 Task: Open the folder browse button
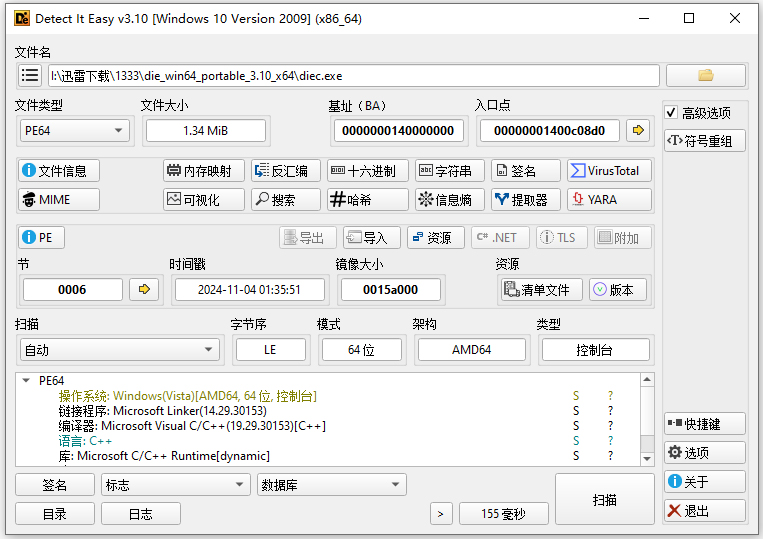click(705, 76)
